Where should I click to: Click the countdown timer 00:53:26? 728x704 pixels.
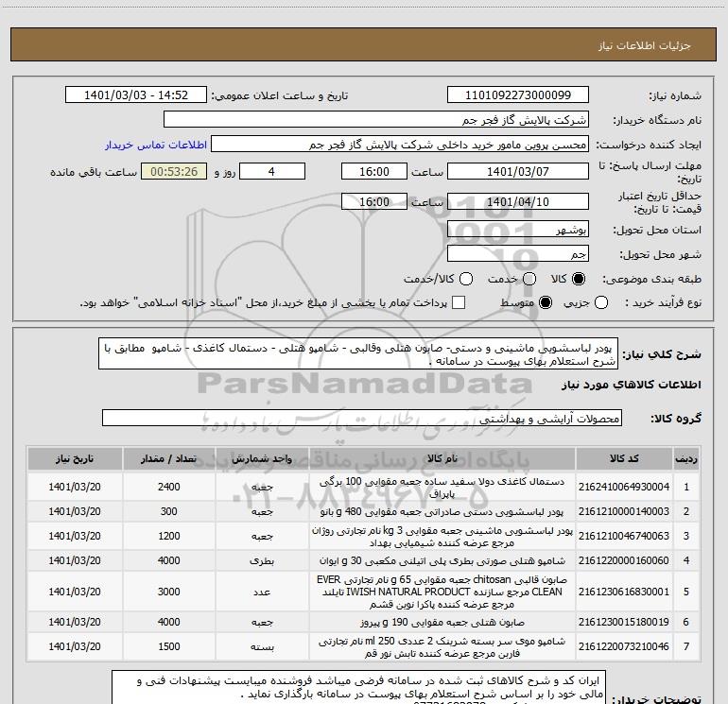coord(174,171)
